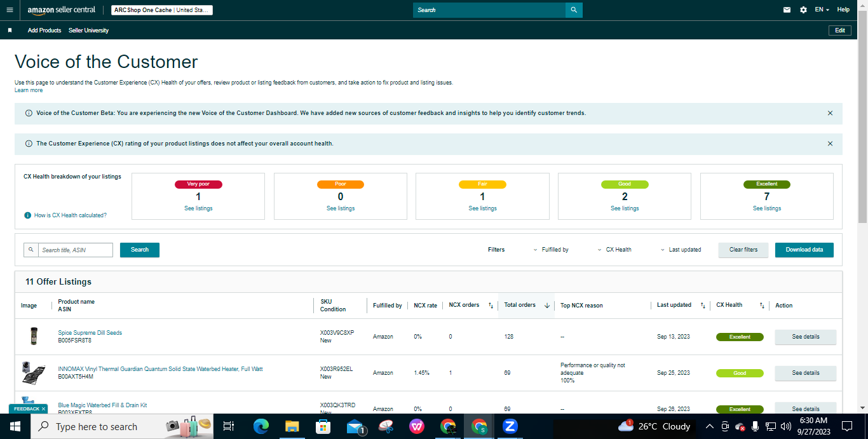The width and height of the screenshot is (868, 439).
Task: Sort by NCX orders column arrows
Action: pyautogui.click(x=491, y=306)
